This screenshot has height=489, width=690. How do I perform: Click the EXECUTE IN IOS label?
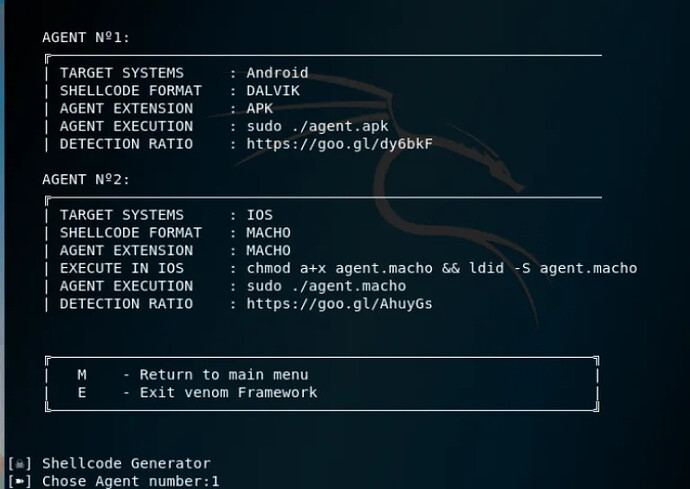(117, 268)
